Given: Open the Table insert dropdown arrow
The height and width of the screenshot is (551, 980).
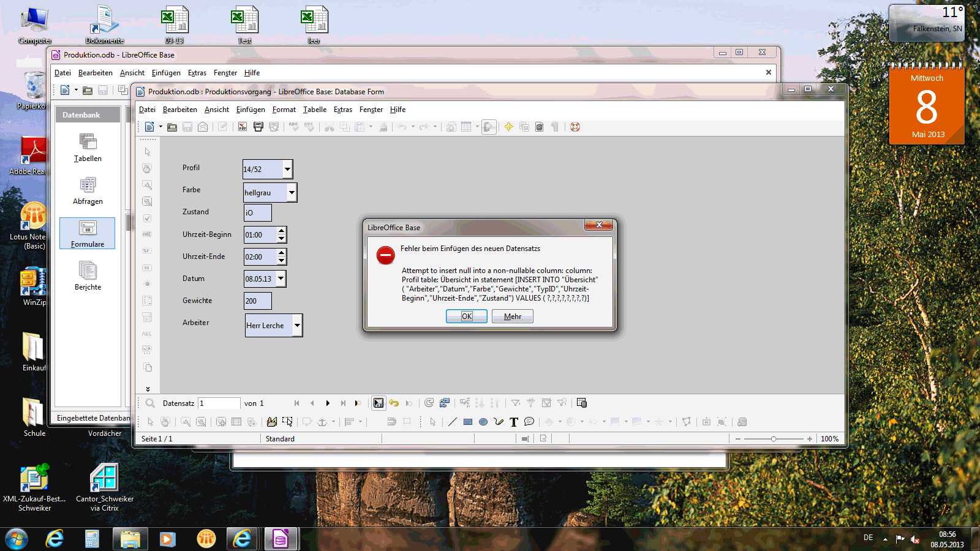Looking at the screenshot, I should click(x=477, y=127).
